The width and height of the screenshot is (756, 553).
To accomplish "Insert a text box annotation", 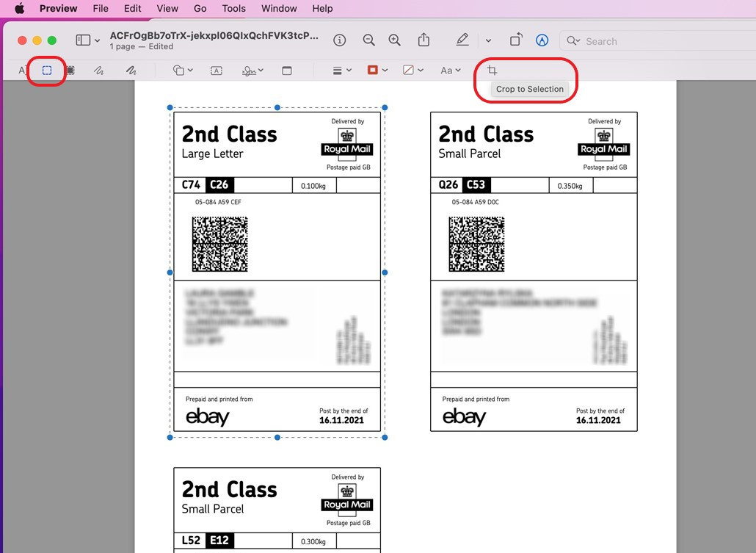I will (216, 70).
